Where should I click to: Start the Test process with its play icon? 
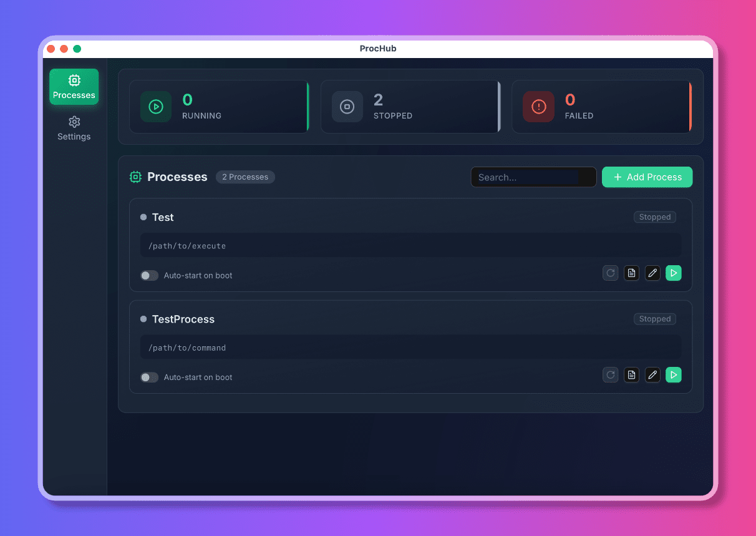pos(674,273)
